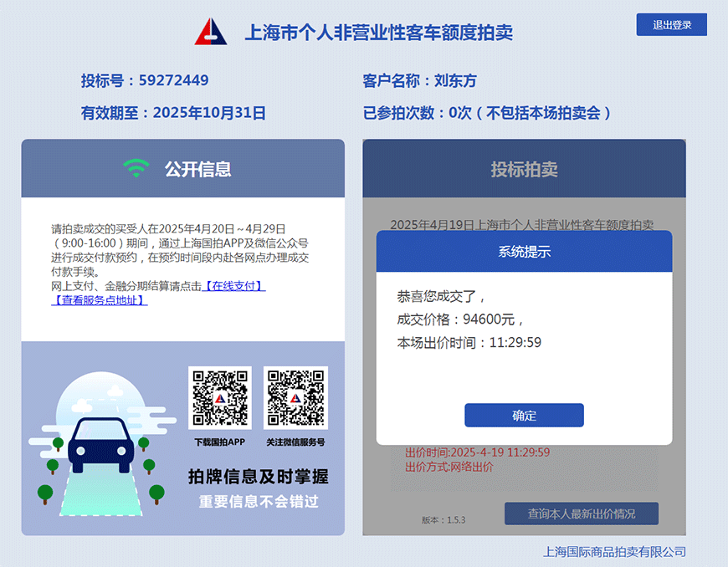728x567 pixels.
Task: Click 查询本人最新出价情况 button
Action: pos(581,513)
